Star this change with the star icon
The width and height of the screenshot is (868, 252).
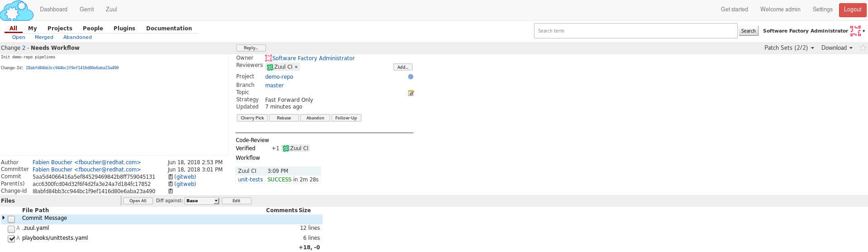point(863,48)
